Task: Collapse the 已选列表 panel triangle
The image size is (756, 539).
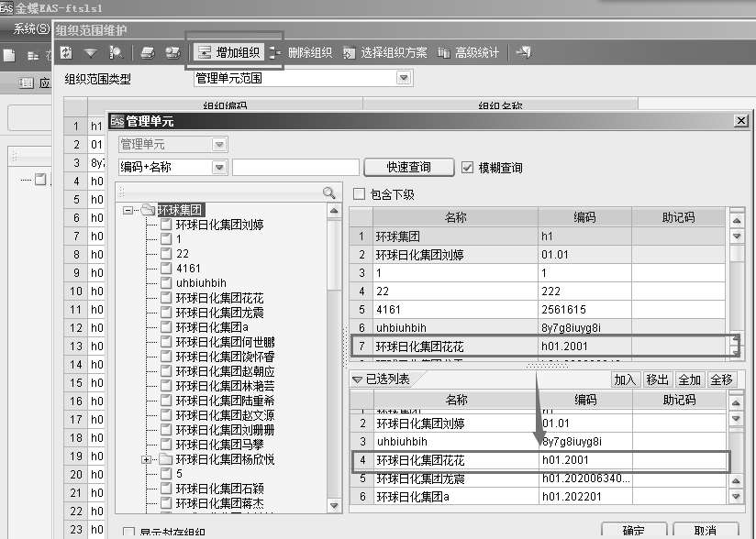Action: [x=357, y=379]
